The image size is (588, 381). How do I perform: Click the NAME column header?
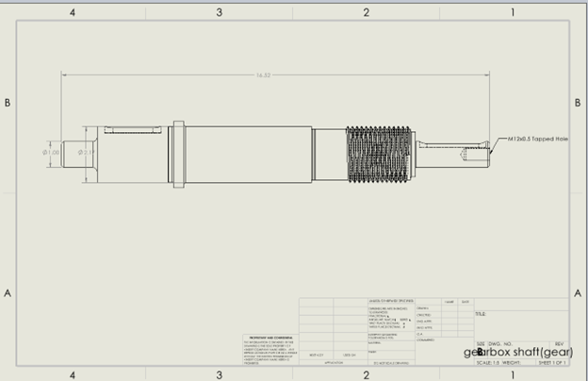[x=449, y=302]
